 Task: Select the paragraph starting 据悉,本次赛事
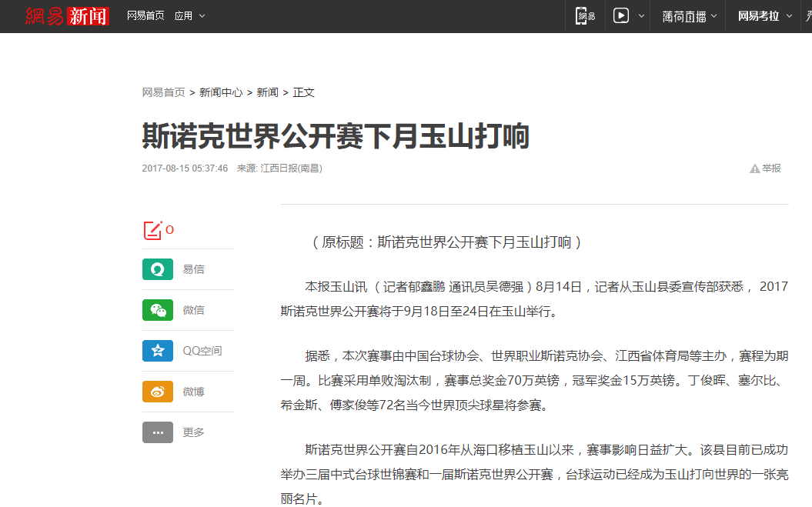[x=534, y=381]
